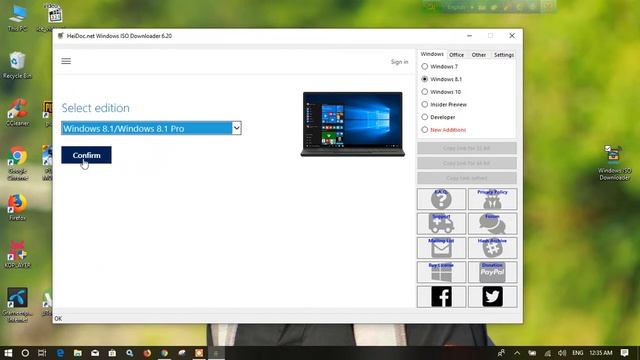Open the Forum speech bubbles button
Screen dimensions: 640x360
coord(492,224)
